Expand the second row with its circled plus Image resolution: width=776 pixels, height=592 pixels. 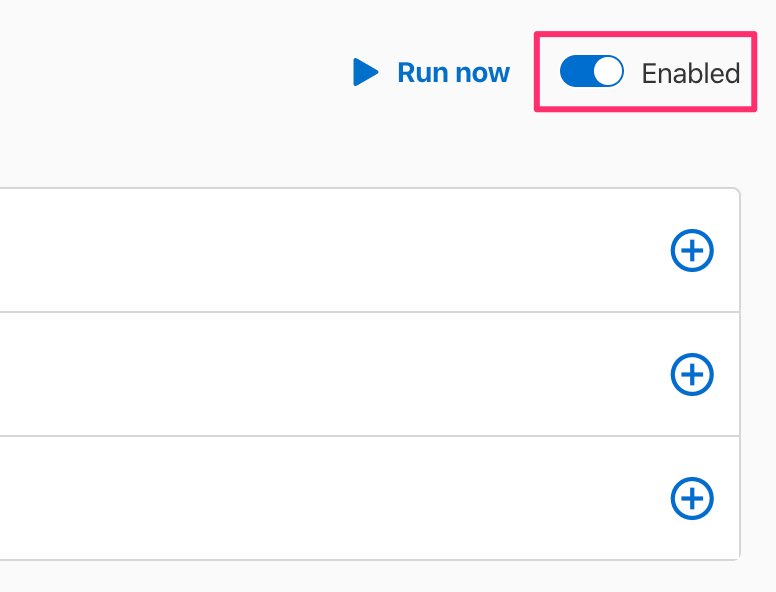[x=692, y=374]
